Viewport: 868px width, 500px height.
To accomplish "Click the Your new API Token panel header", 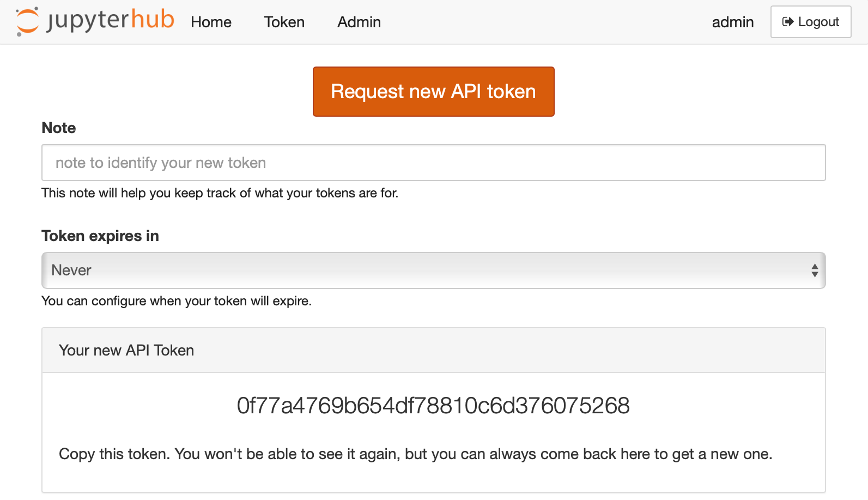I will coord(126,350).
